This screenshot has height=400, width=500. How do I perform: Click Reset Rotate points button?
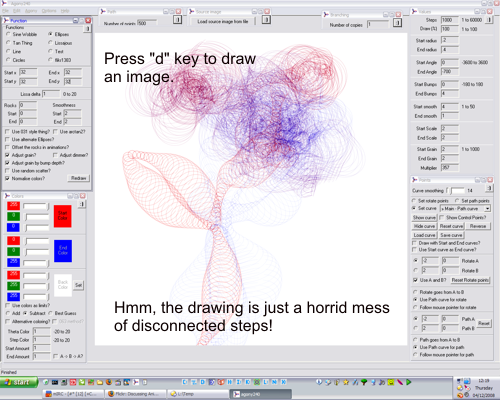(470, 280)
